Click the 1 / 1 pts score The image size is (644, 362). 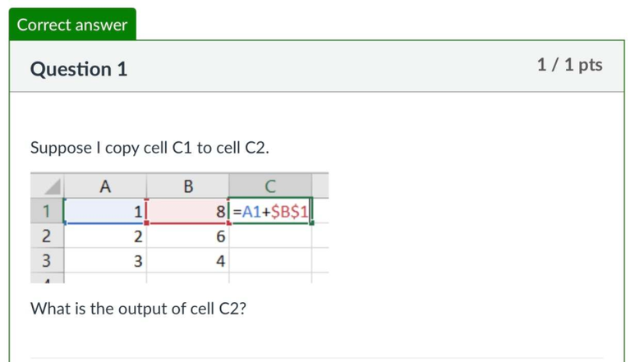pos(569,65)
